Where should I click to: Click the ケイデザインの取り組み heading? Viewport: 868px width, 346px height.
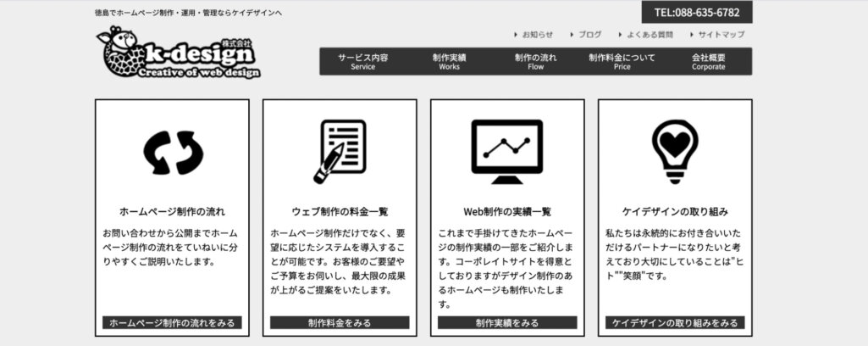click(x=675, y=212)
